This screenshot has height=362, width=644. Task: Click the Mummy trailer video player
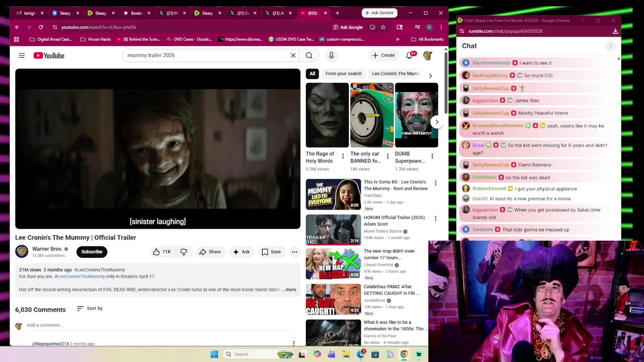pos(157,149)
